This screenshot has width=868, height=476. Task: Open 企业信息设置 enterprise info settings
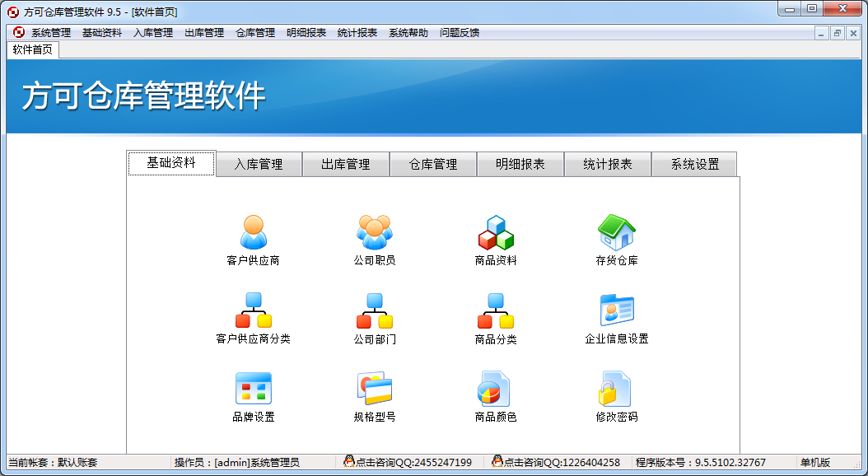(618, 315)
